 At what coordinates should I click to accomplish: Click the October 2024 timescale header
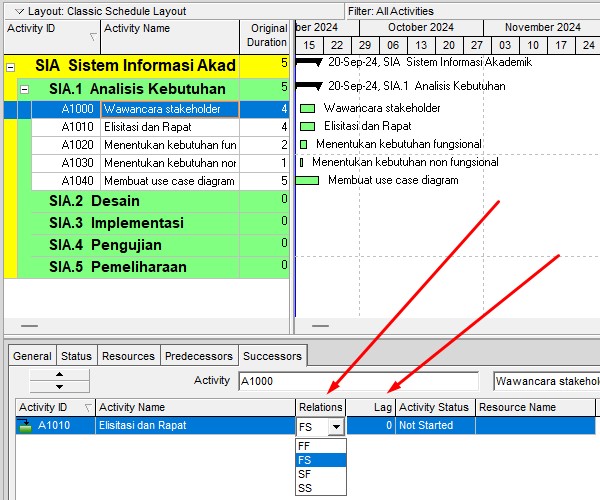coord(421,28)
